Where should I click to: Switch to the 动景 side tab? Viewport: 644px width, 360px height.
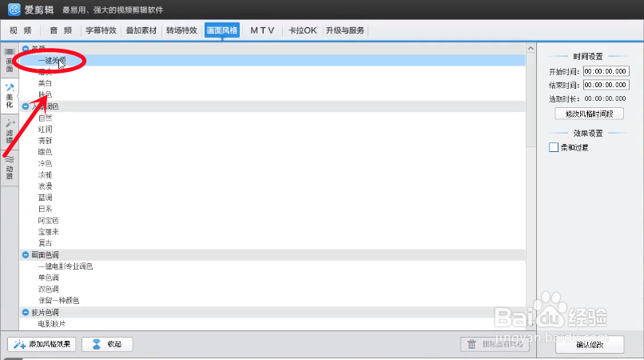coord(10,167)
